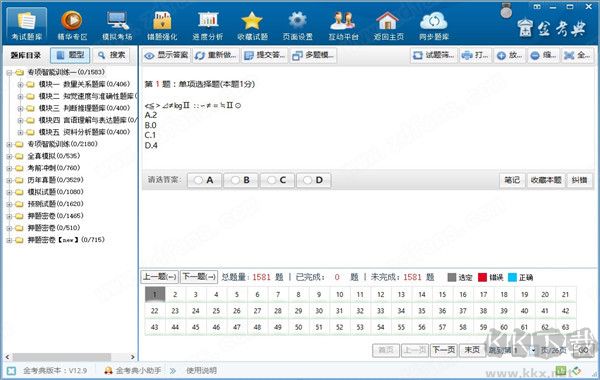Open the 使用说明 link
Screen dimensions: 600x380
[201, 370]
